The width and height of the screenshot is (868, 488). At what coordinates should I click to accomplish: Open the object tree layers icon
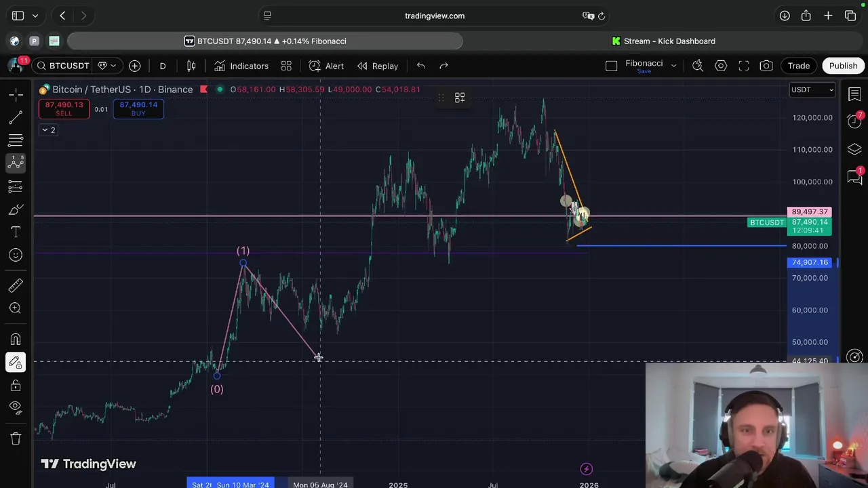coord(854,149)
